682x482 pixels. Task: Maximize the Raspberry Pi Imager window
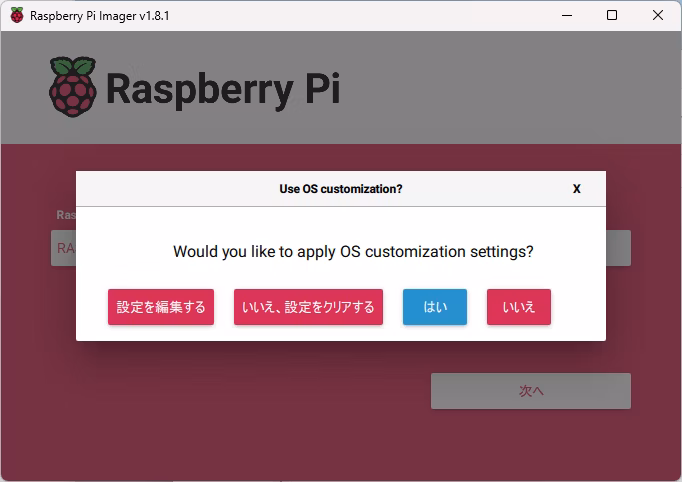click(x=612, y=16)
